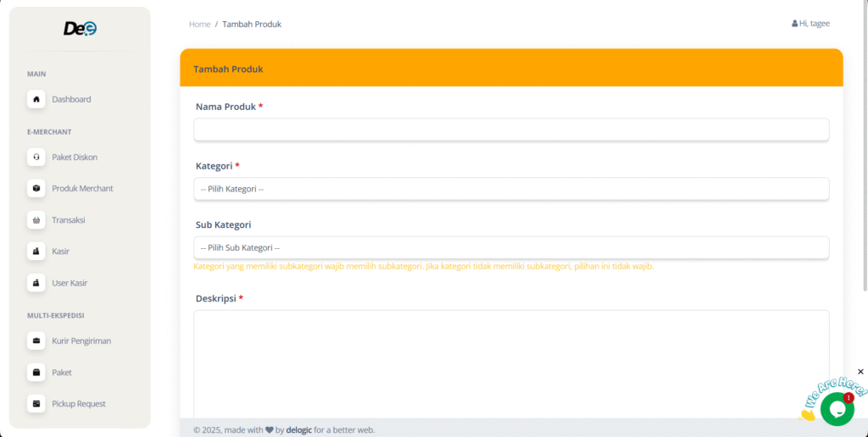Click the Pickup Request icon

point(36,404)
